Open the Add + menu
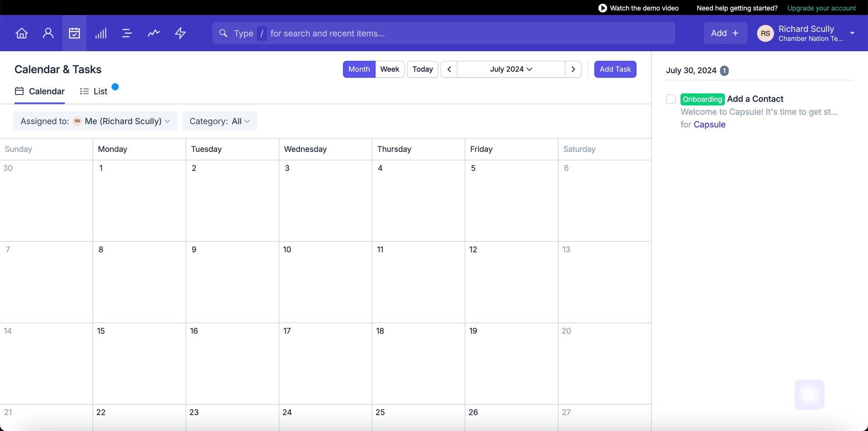Screen dimensions: 868x431 pos(725,33)
